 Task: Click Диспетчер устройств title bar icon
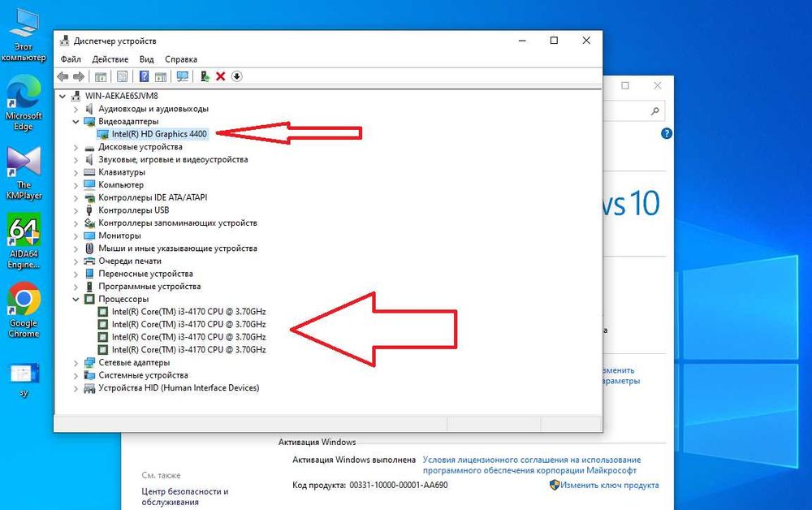tap(64, 41)
